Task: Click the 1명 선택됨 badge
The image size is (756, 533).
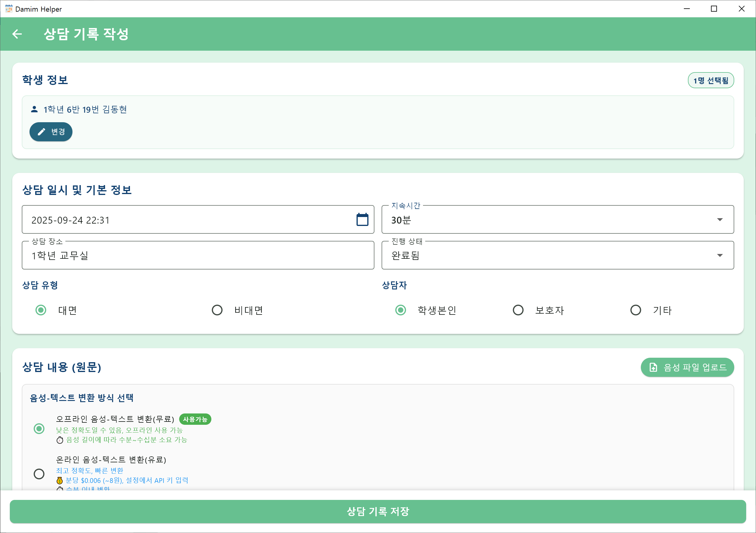Action: (711, 80)
